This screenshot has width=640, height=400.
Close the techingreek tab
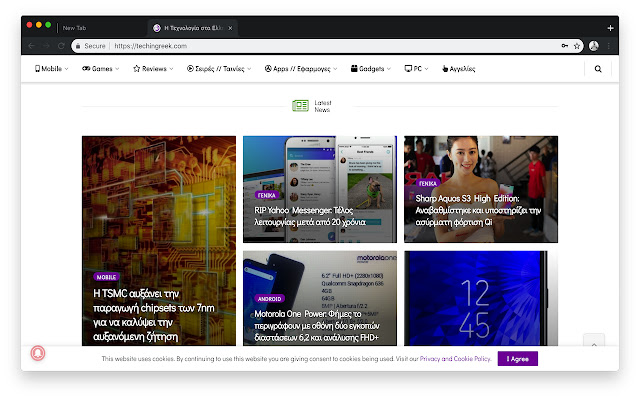point(230,28)
